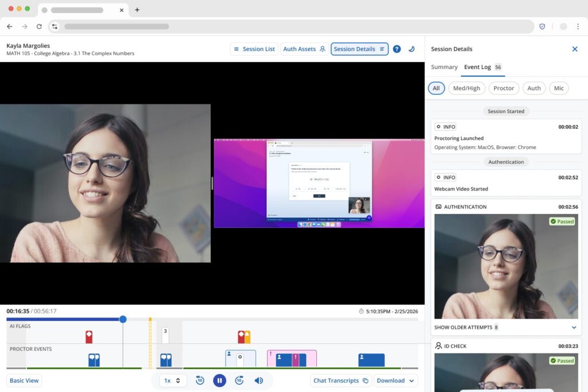Viewport: 588px width, 392px height.
Task: Click the yellow warning AI flag marker
Action: [247, 337]
